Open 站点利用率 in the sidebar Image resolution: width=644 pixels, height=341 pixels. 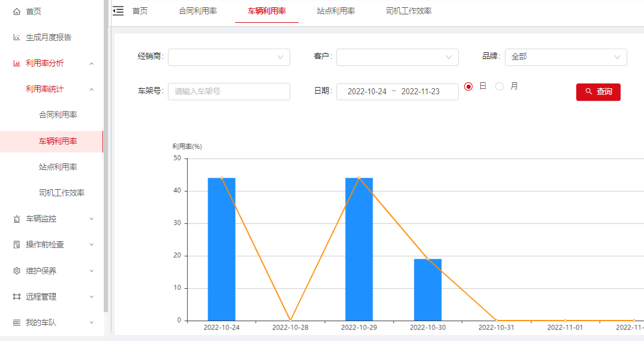(58, 167)
